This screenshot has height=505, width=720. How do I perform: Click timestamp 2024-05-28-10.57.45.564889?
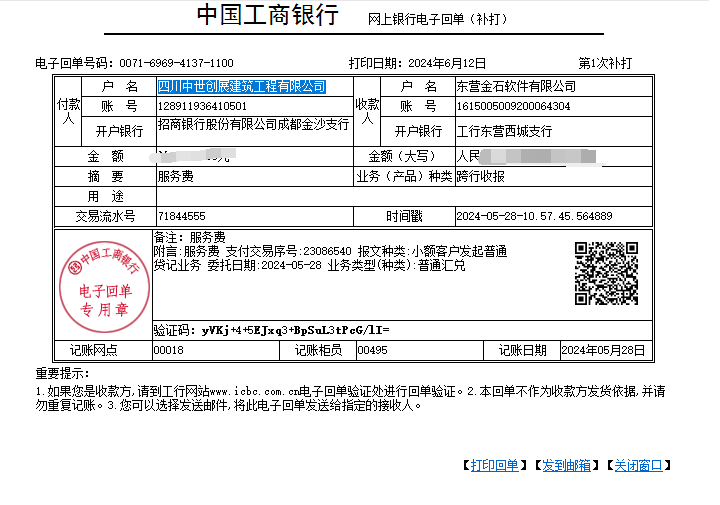(534, 216)
